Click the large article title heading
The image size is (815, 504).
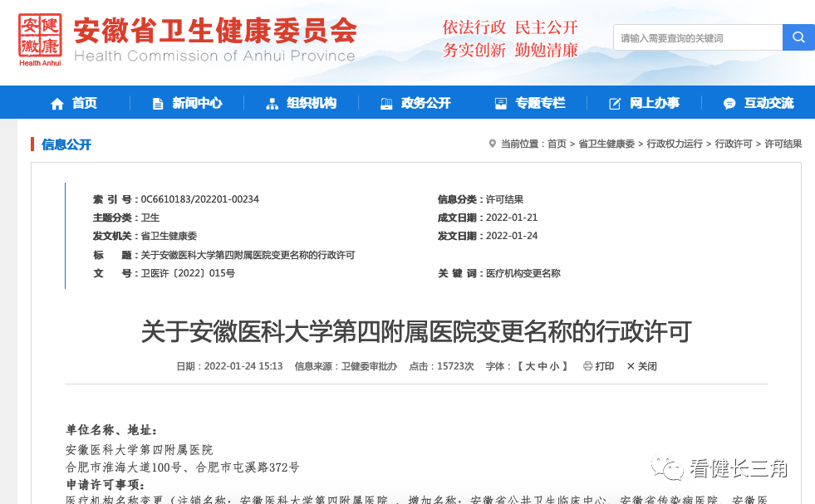[x=416, y=331]
